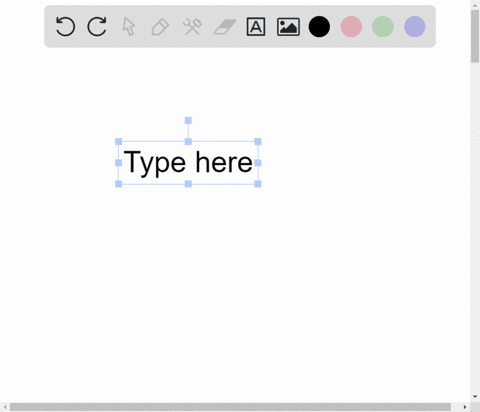Click the undo arrow icon
Image resolution: width=480 pixels, height=412 pixels.
[65, 26]
